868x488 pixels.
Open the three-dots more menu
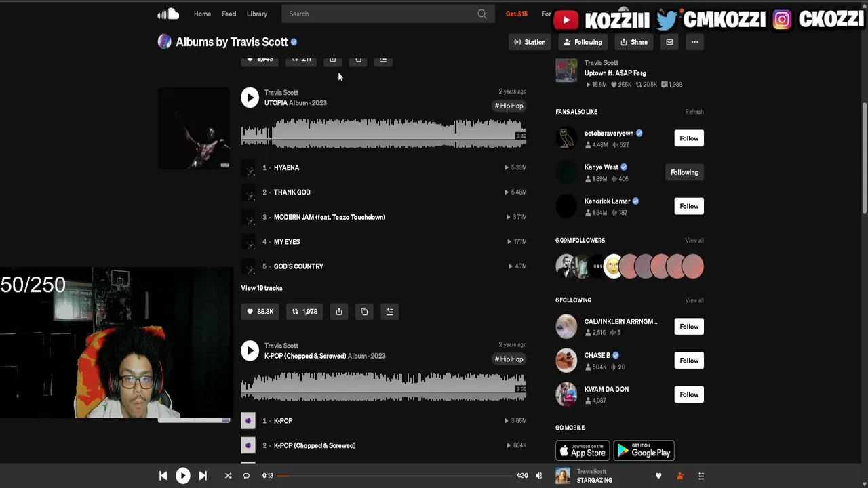click(x=694, y=42)
